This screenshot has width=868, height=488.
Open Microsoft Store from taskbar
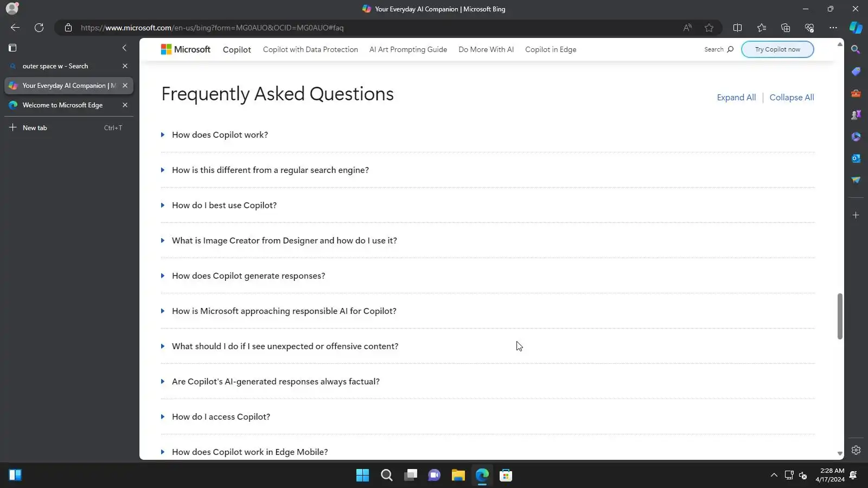[506, 476]
